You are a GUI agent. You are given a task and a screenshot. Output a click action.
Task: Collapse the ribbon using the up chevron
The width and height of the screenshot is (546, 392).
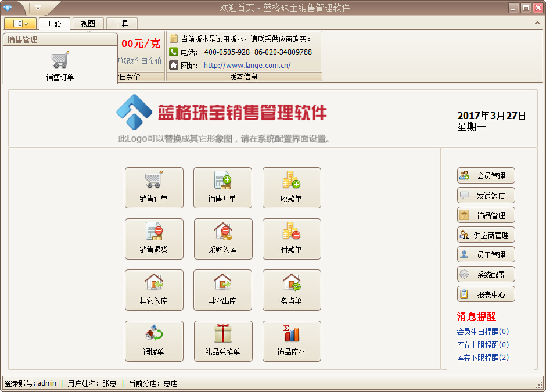coord(538,23)
